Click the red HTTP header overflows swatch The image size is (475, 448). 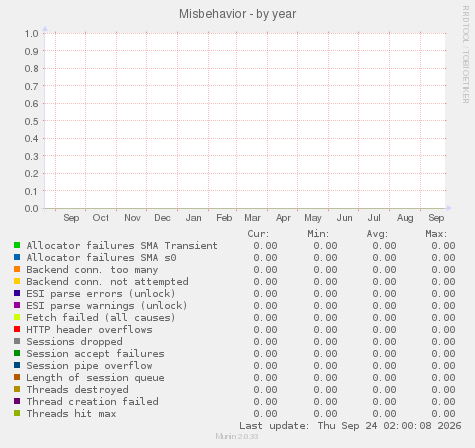coord(17,329)
